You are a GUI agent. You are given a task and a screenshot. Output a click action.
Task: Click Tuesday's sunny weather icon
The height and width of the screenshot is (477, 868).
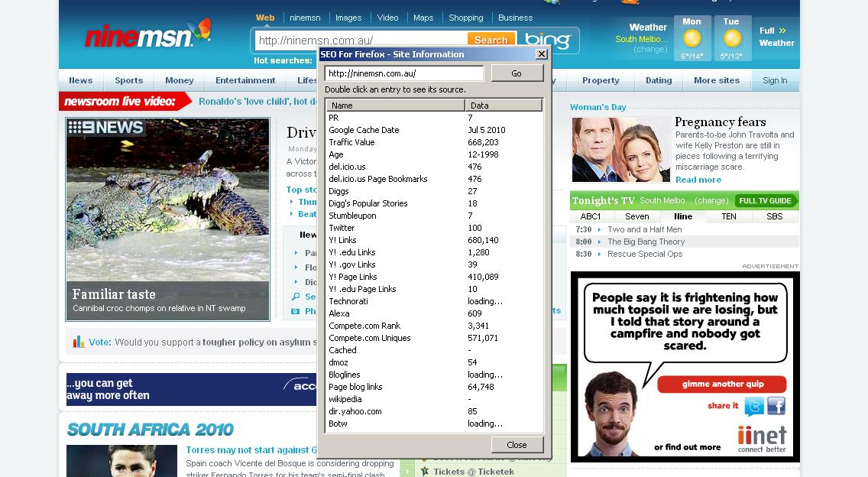coord(731,39)
